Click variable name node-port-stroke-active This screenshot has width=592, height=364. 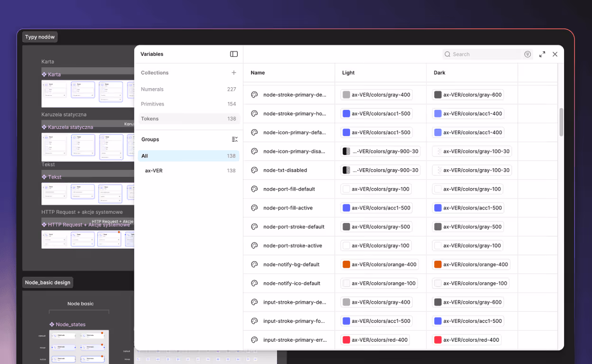pos(293,246)
